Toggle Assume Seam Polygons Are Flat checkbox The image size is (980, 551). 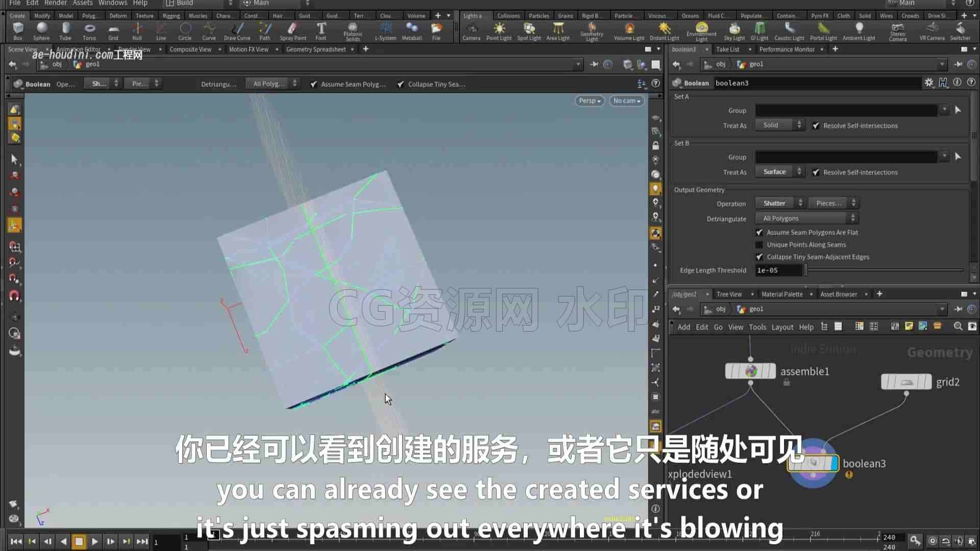pos(759,232)
